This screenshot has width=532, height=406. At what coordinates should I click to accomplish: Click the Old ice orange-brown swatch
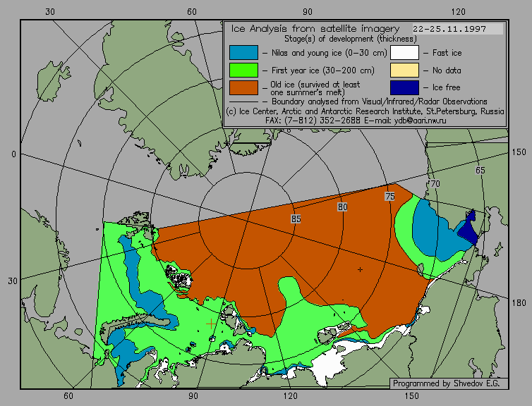point(243,87)
